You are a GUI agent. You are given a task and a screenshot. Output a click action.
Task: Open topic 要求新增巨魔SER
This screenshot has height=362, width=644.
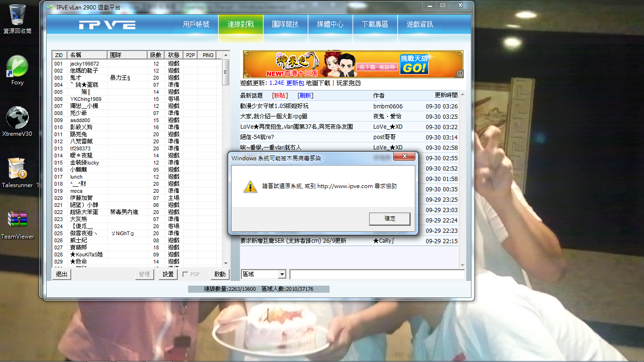point(293,241)
